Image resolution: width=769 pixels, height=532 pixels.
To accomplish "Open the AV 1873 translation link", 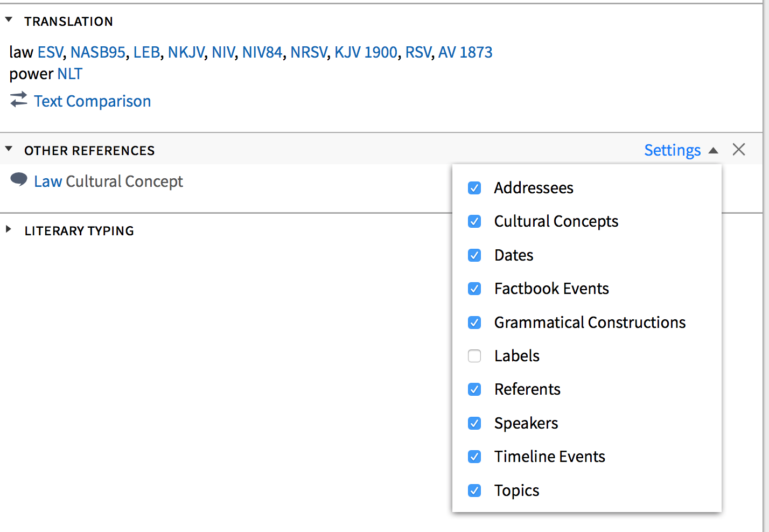I will pyautogui.click(x=465, y=52).
